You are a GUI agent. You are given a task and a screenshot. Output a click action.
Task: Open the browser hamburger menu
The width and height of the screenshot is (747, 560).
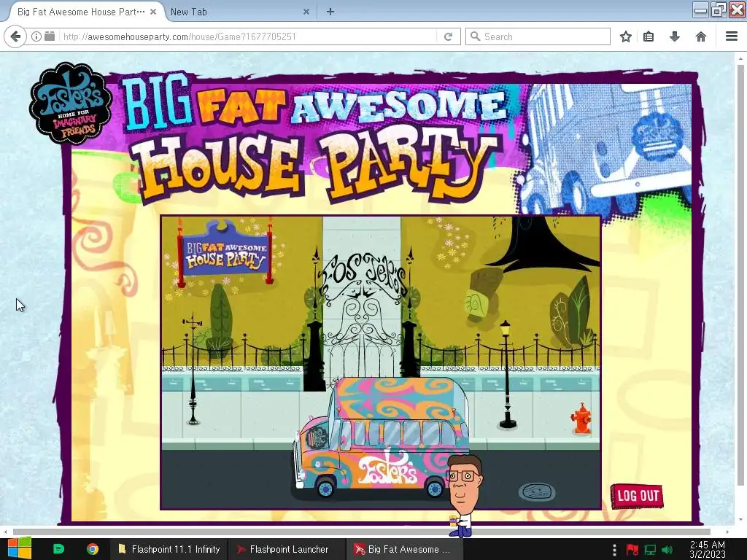[732, 36]
